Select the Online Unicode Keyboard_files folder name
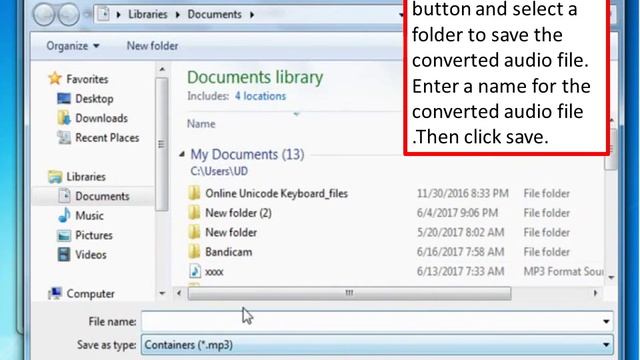This screenshot has height=360, width=640. tap(276, 193)
